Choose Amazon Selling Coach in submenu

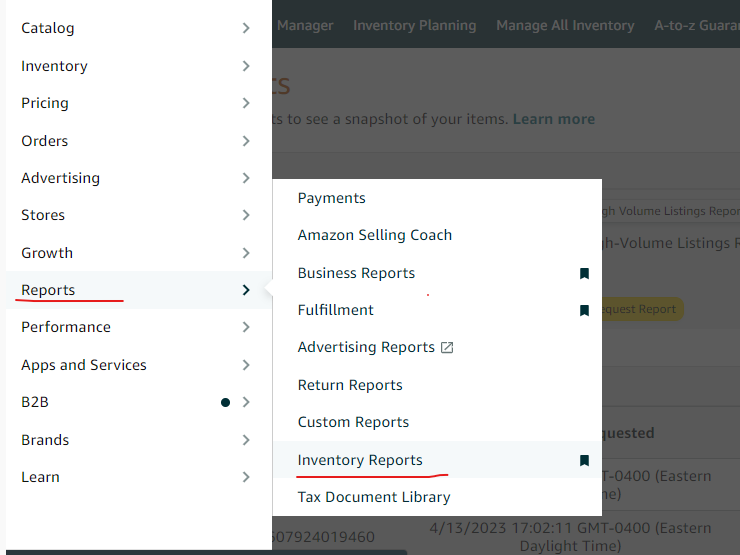(375, 235)
